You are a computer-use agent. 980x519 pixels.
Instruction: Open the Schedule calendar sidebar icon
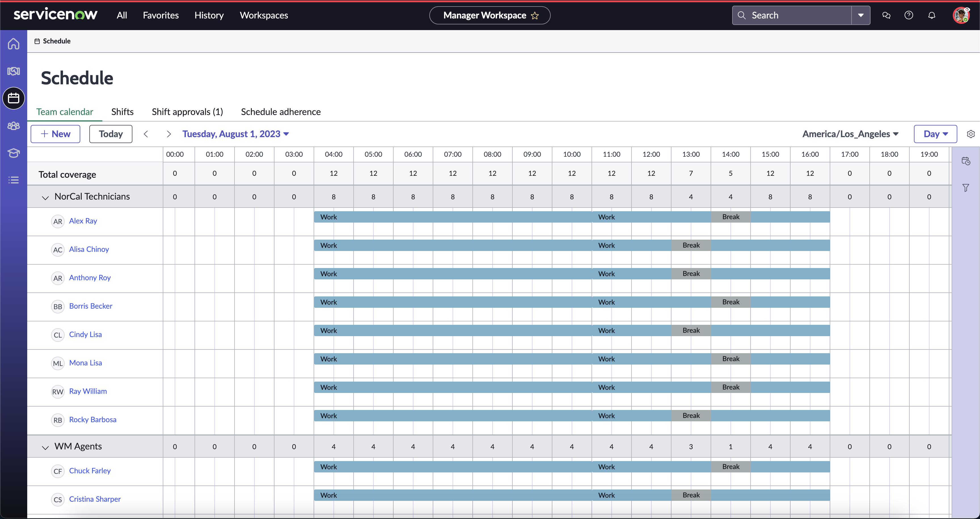tap(14, 98)
